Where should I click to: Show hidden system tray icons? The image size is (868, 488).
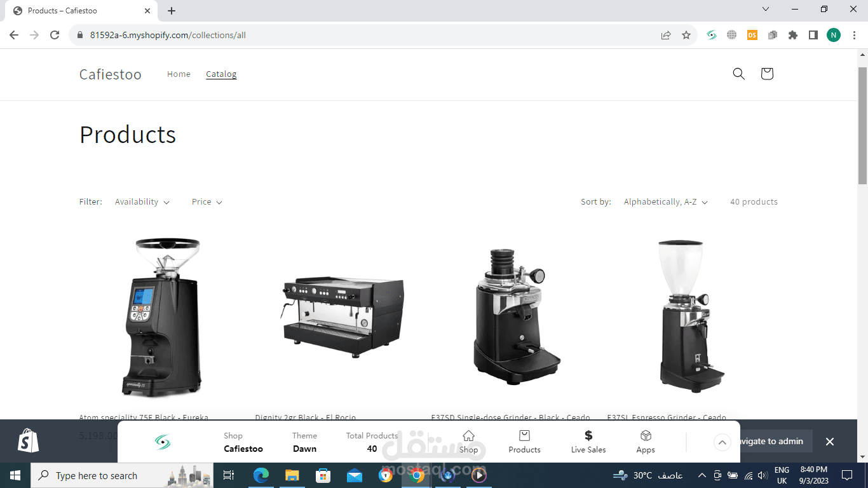(x=702, y=475)
